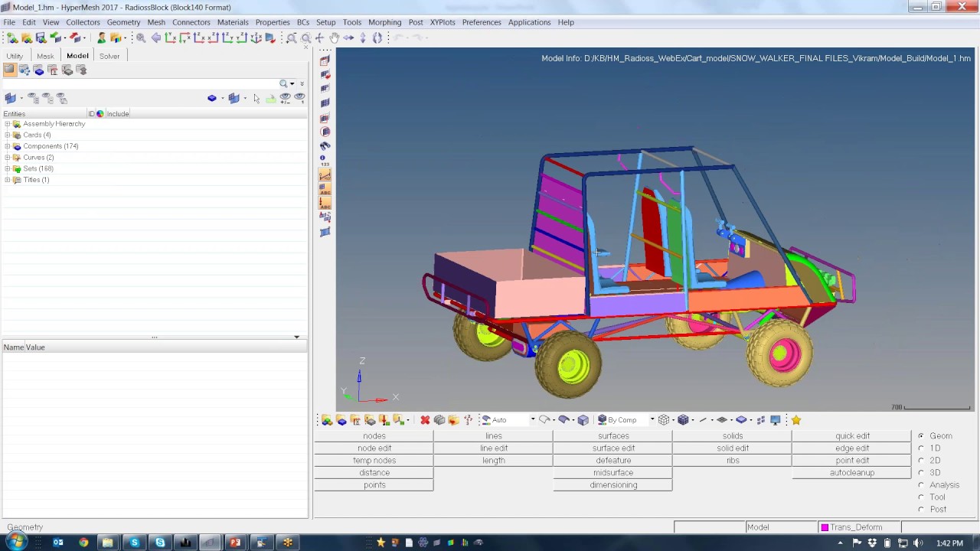
Task: Open the defeature panel
Action: (x=613, y=461)
